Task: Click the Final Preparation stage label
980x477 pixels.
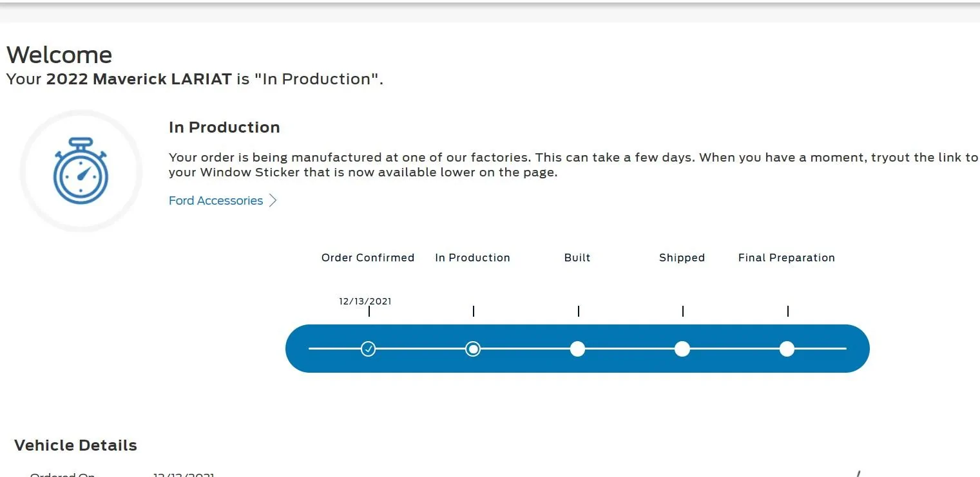Action: point(787,258)
